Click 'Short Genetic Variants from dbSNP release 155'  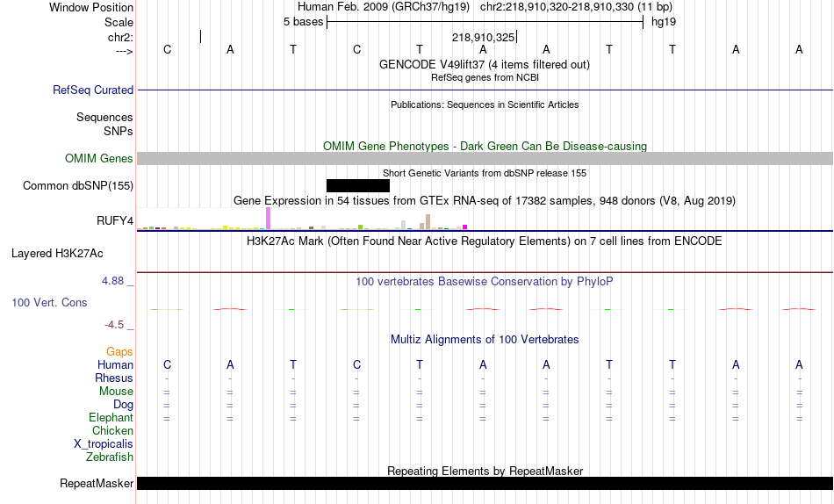point(485,173)
